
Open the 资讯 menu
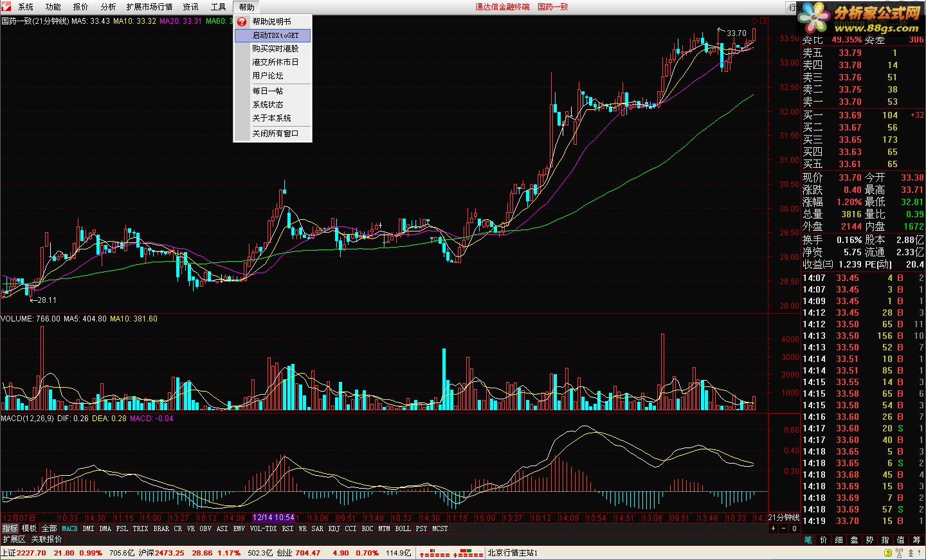(191, 7)
